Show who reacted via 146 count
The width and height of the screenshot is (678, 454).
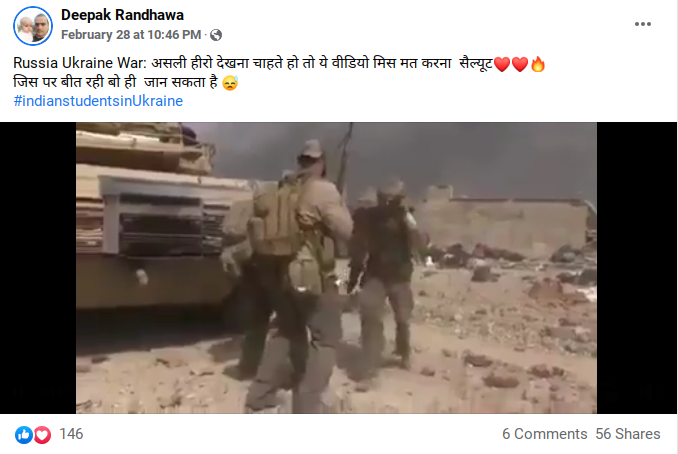point(71,434)
